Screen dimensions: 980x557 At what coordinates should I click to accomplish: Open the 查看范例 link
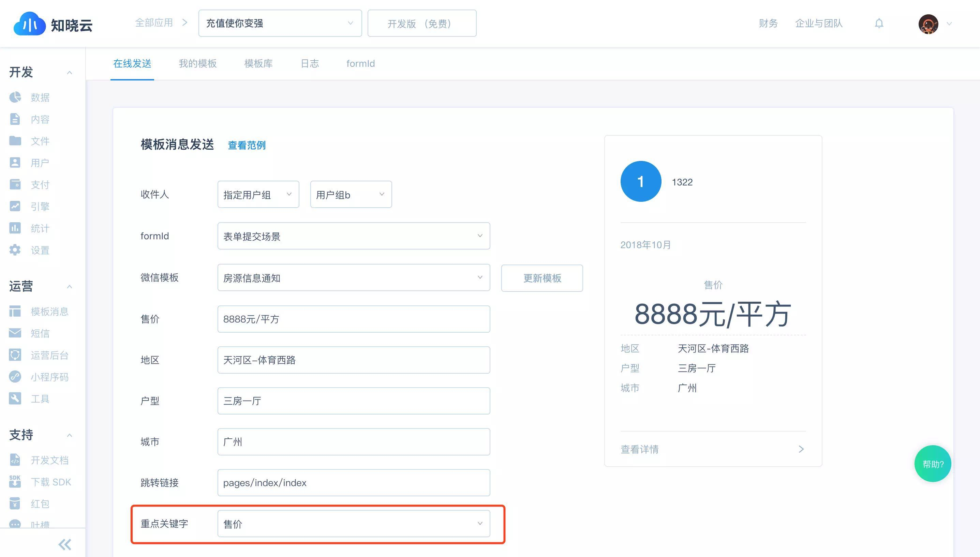pos(247,145)
